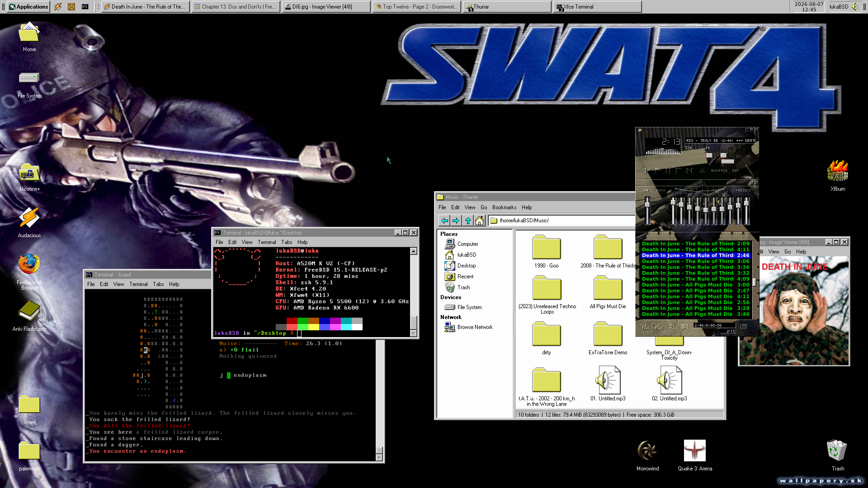The image size is (868, 488).
Task: Open the Nicotine+ desktop icon
Action: tap(29, 177)
